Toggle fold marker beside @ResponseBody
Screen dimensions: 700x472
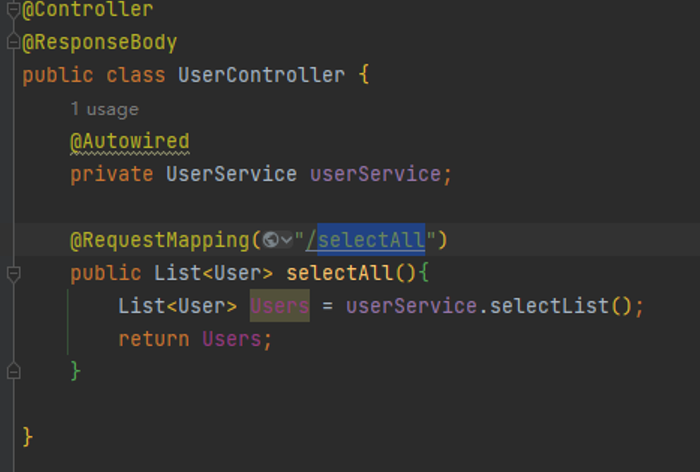point(13,42)
